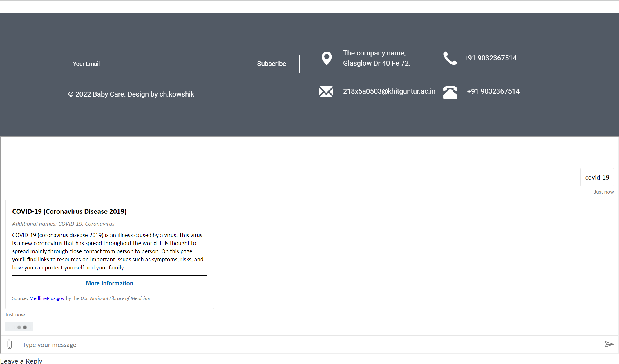Open the More Information button

click(110, 283)
